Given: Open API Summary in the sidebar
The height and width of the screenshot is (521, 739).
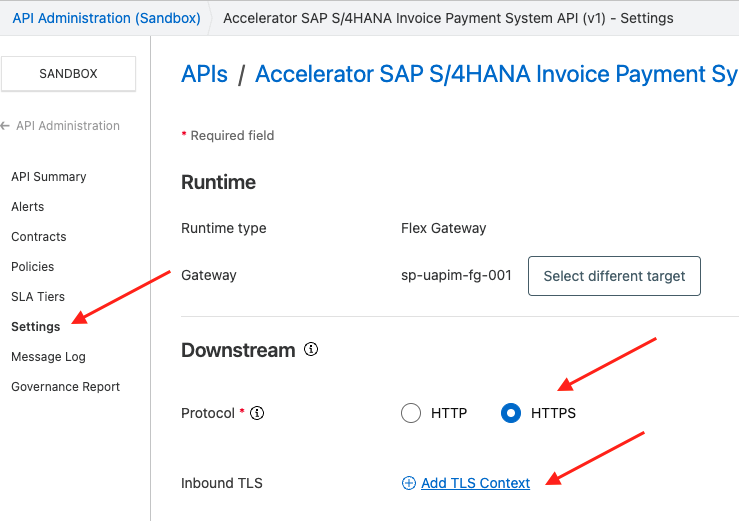Looking at the screenshot, I should click(49, 177).
